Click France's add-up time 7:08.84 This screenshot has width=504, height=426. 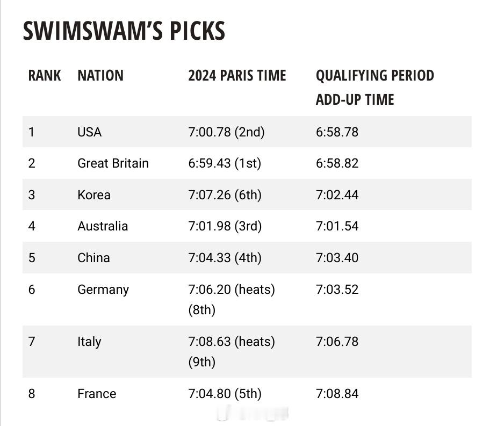click(x=337, y=394)
